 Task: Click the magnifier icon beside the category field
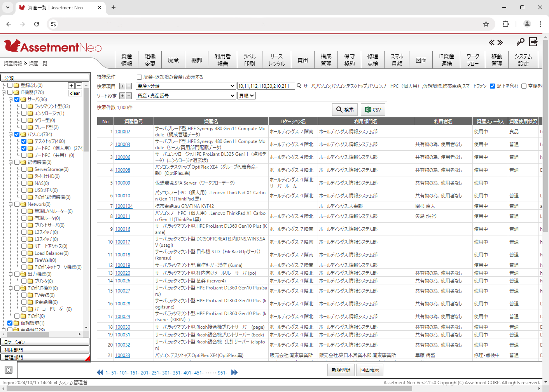tap(299, 86)
